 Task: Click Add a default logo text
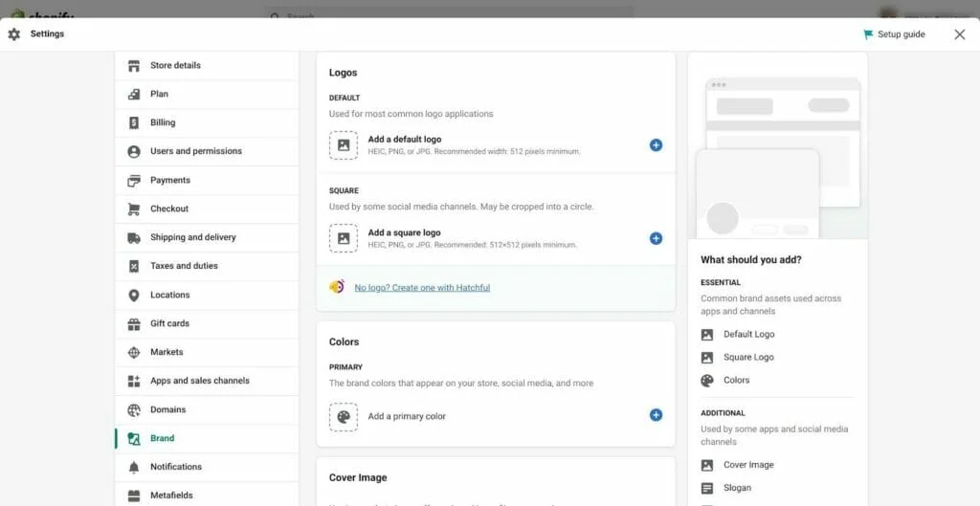point(405,140)
